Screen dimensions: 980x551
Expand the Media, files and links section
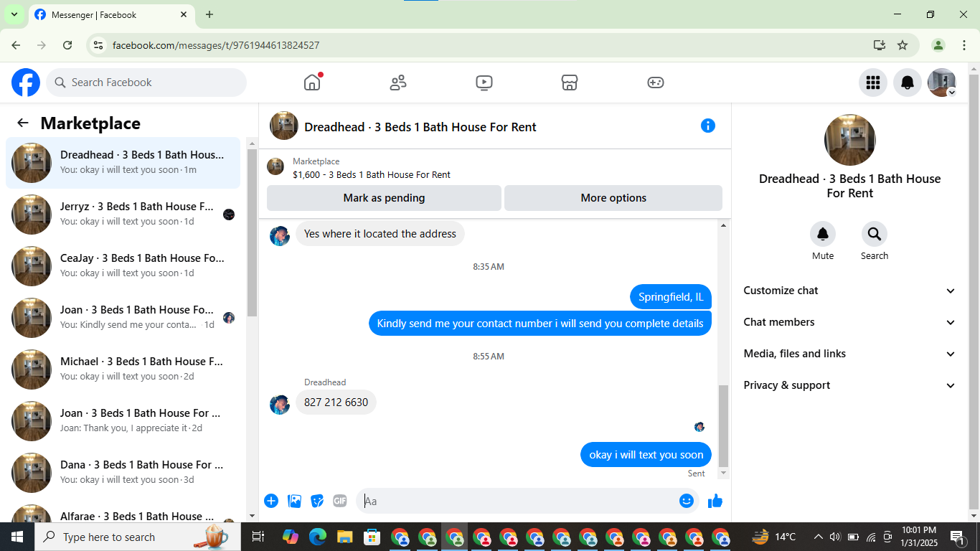(850, 354)
